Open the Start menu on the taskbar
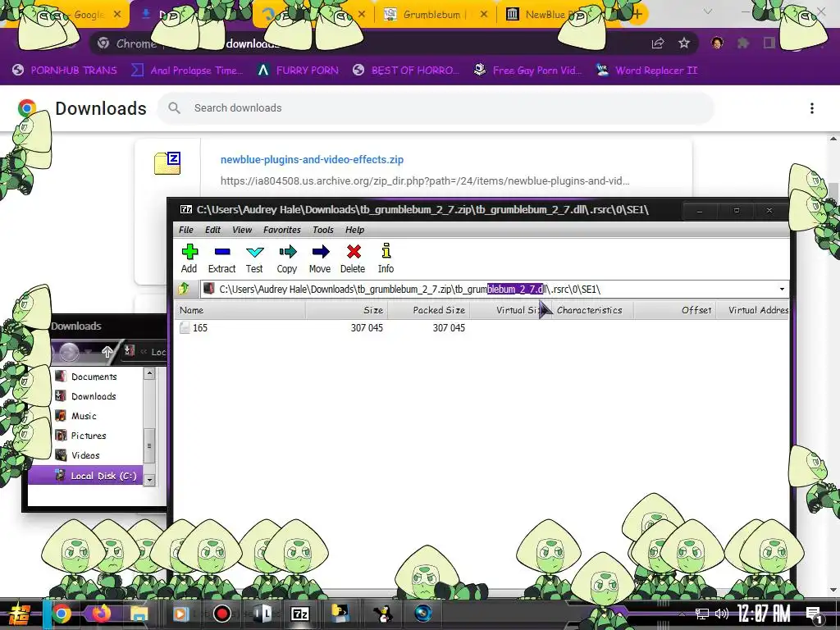Viewport: 840px width, 630px height. coord(19,614)
